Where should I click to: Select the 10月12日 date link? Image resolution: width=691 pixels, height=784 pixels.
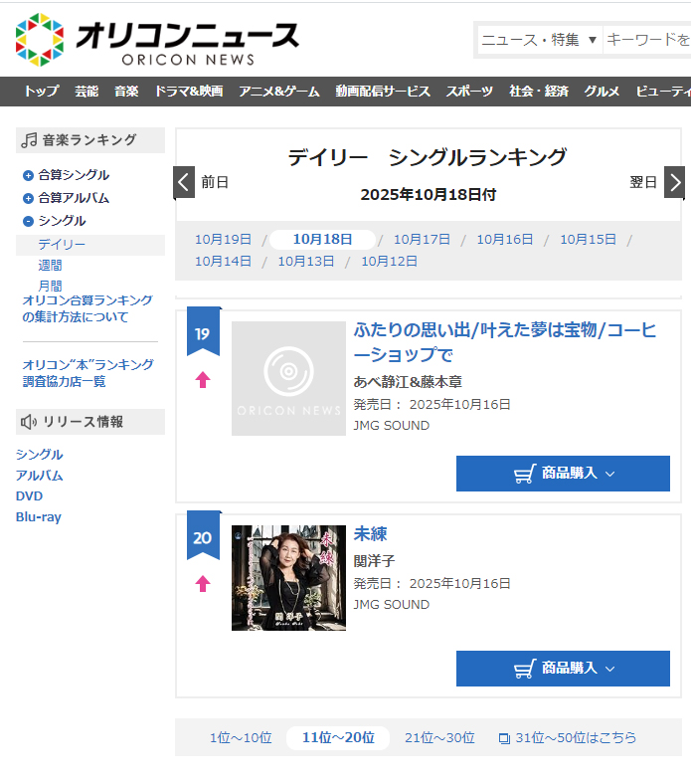389,262
